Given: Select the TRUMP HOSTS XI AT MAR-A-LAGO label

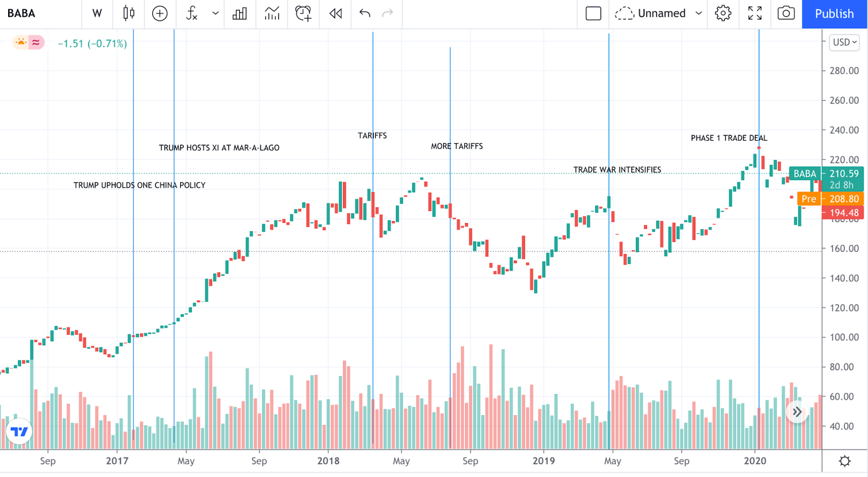Looking at the screenshot, I should click(x=219, y=148).
